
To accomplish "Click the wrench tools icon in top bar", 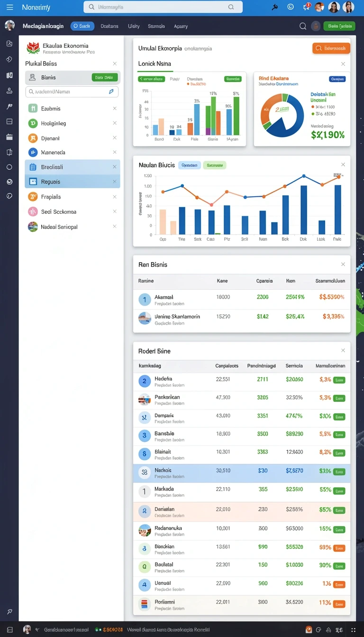I will [275, 7].
